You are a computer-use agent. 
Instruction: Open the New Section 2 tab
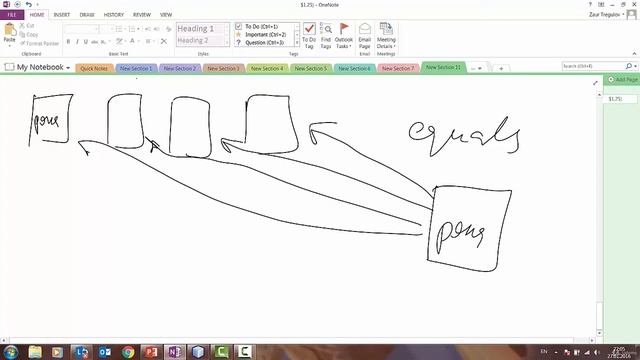(180, 69)
